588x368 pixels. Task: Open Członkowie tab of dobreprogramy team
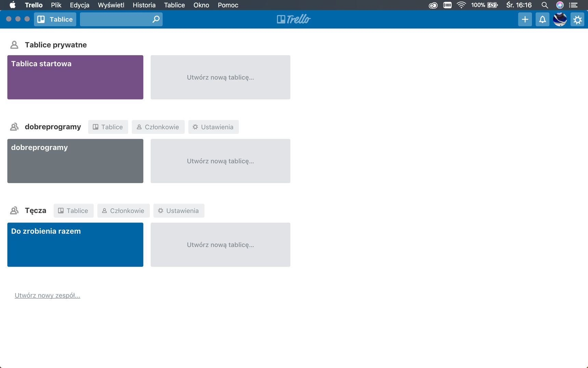click(x=158, y=127)
